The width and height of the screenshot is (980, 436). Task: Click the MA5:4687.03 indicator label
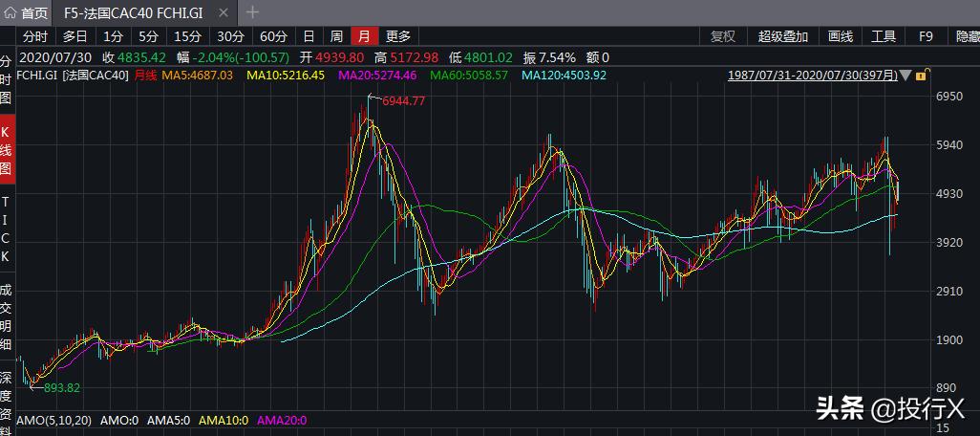click(198, 76)
